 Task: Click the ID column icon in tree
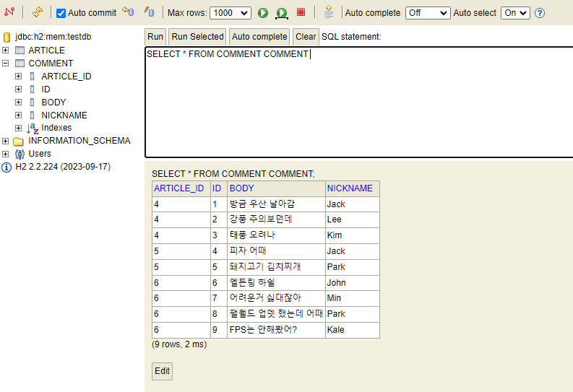(33, 89)
